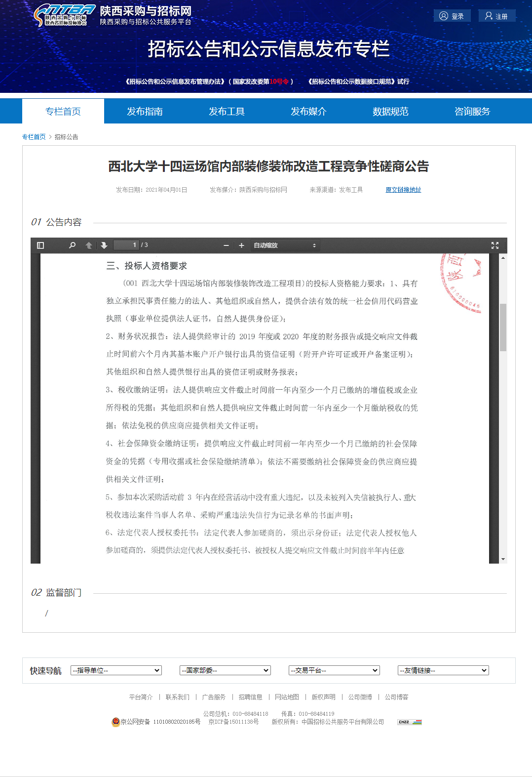This screenshot has width=532, height=777.
Task: Open the 交易平台 dropdown
Action: click(334, 670)
